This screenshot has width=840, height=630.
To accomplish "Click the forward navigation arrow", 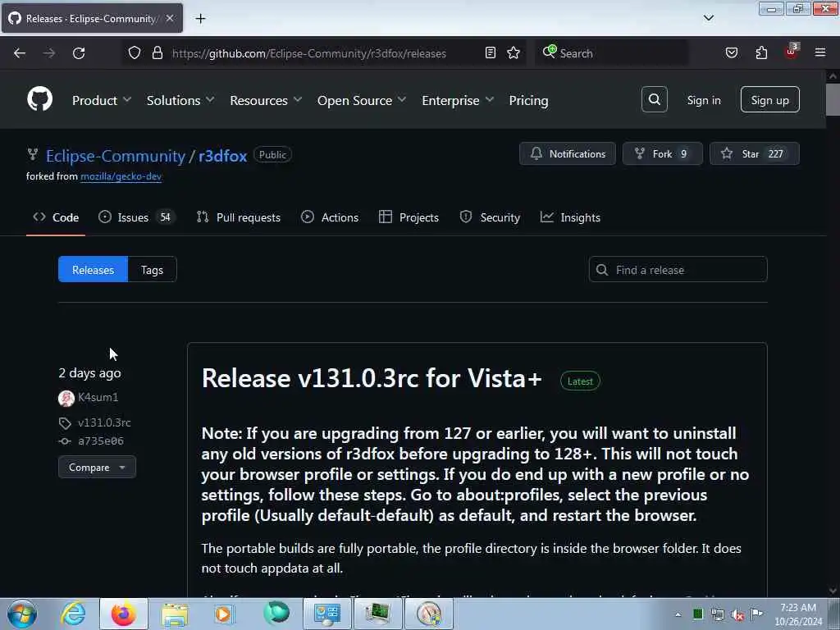I will [49, 53].
